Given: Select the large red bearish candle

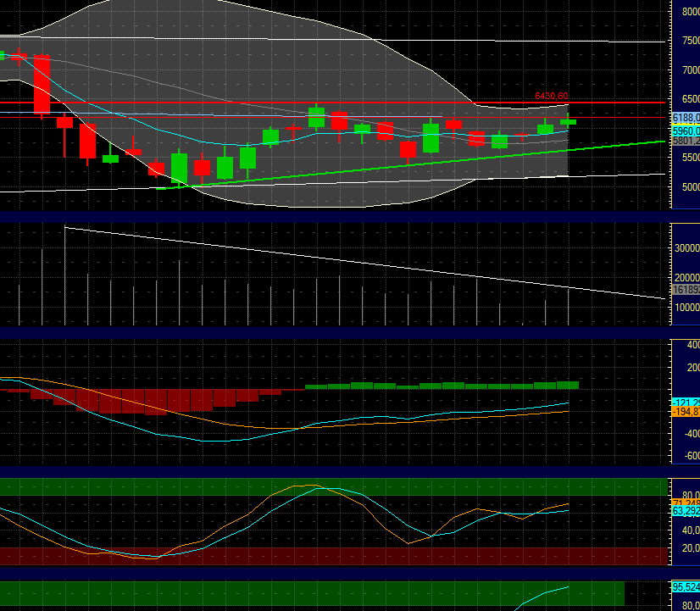Looking at the screenshot, I should pos(42,85).
